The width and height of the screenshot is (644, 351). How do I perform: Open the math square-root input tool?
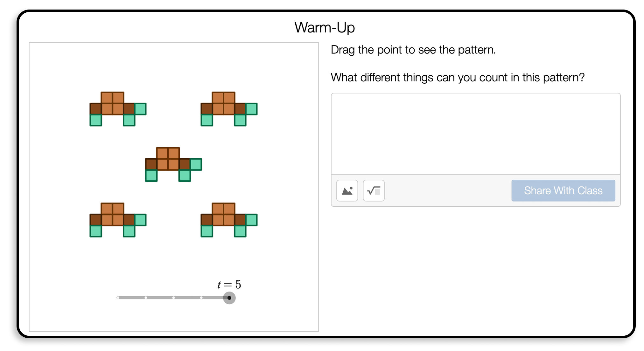(x=374, y=191)
